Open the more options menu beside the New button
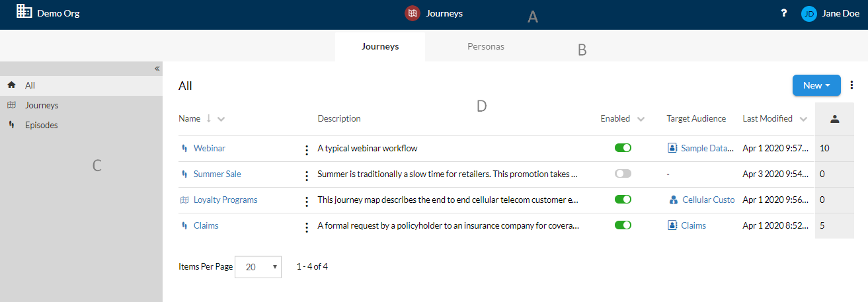 (x=851, y=85)
